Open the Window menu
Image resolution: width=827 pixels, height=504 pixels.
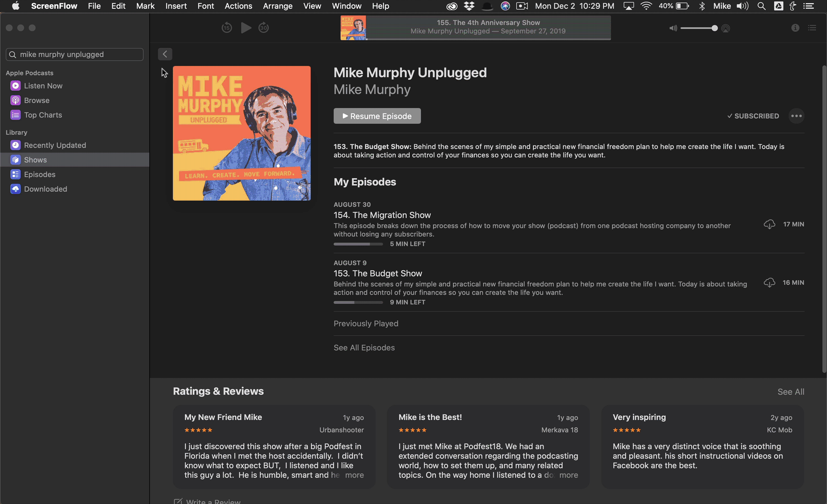pyautogui.click(x=347, y=6)
